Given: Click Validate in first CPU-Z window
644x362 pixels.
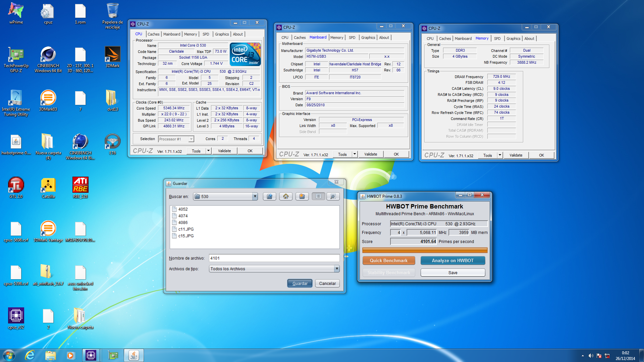Looking at the screenshot, I should tap(224, 151).
